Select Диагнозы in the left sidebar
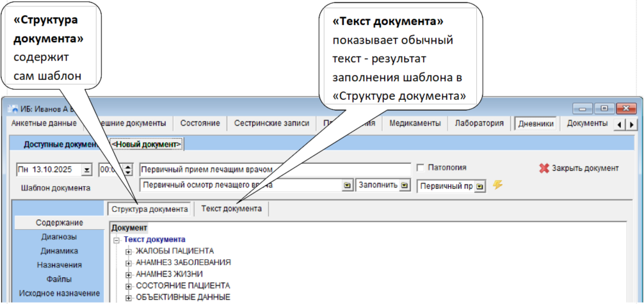 pos(59,236)
